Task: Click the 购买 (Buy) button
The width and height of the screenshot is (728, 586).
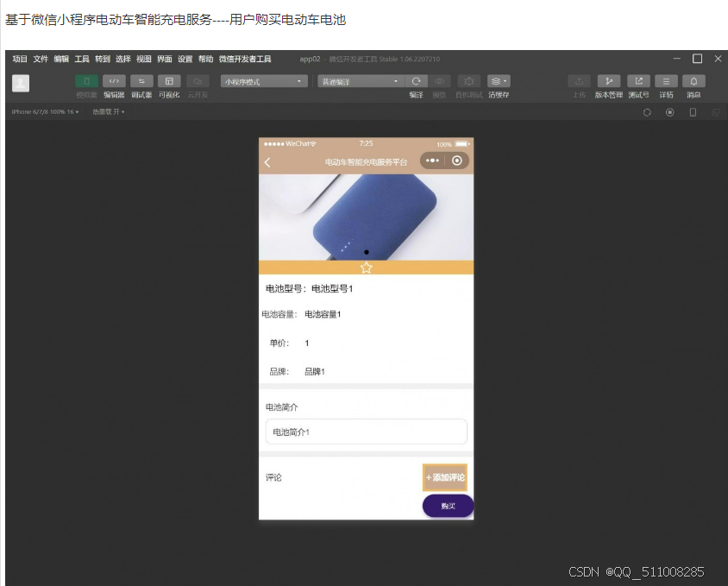Action: [447, 506]
